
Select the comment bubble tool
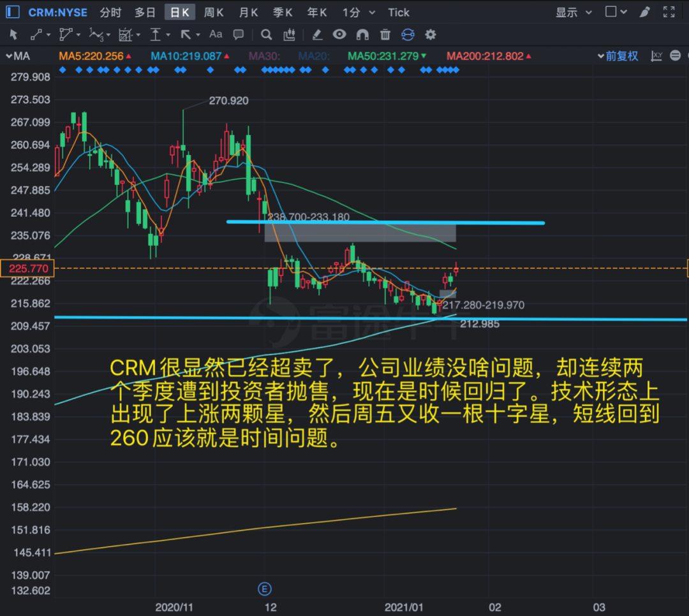239,34
